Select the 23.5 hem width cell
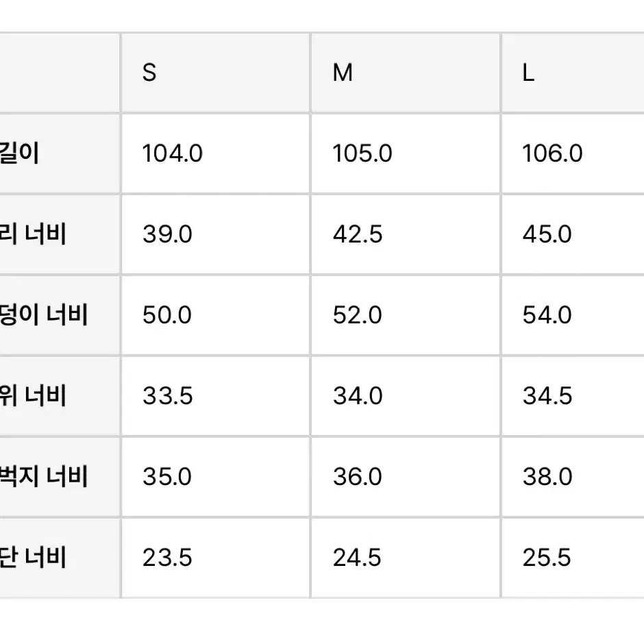 tap(215, 558)
